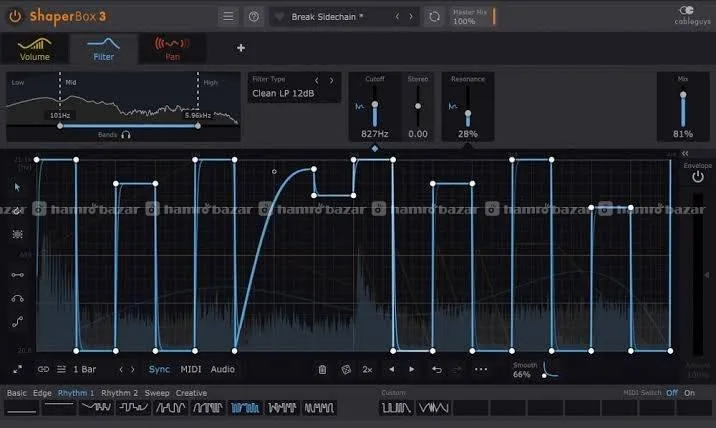Click the 5.96kHz high band split handle
The height and width of the screenshot is (428, 716).
198,126
